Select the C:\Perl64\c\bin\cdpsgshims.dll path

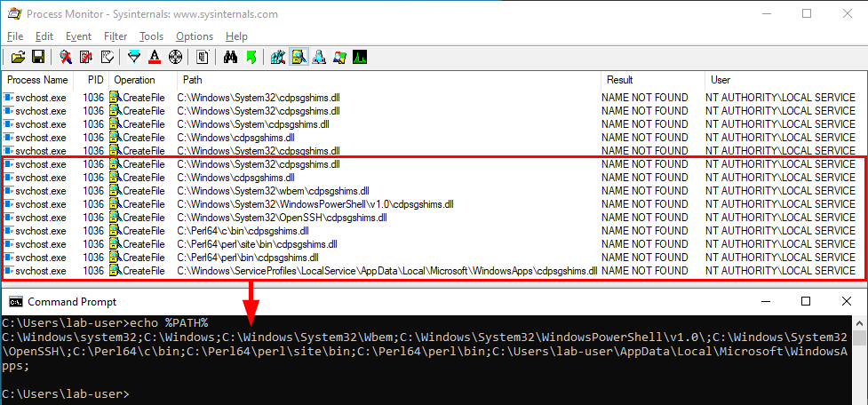tap(243, 231)
